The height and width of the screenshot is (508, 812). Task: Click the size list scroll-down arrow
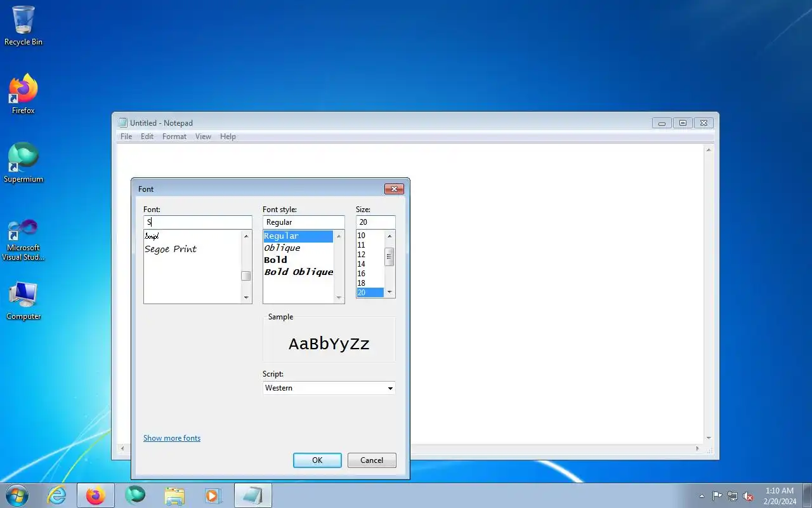point(390,292)
